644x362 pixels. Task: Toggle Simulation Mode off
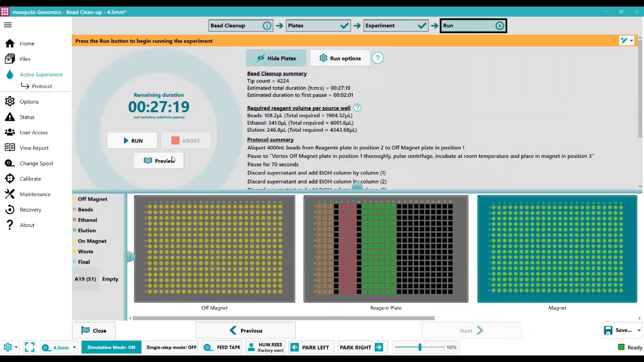click(111, 347)
